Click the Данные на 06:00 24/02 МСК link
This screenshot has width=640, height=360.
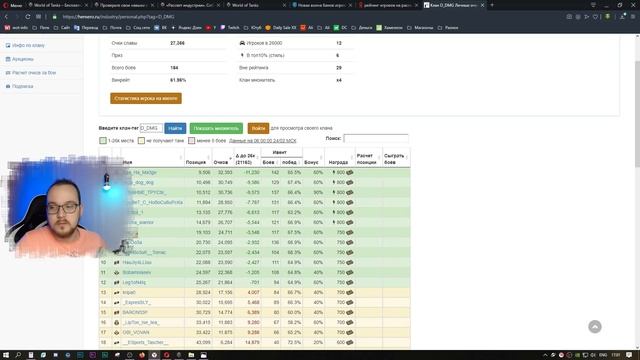tap(263, 140)
